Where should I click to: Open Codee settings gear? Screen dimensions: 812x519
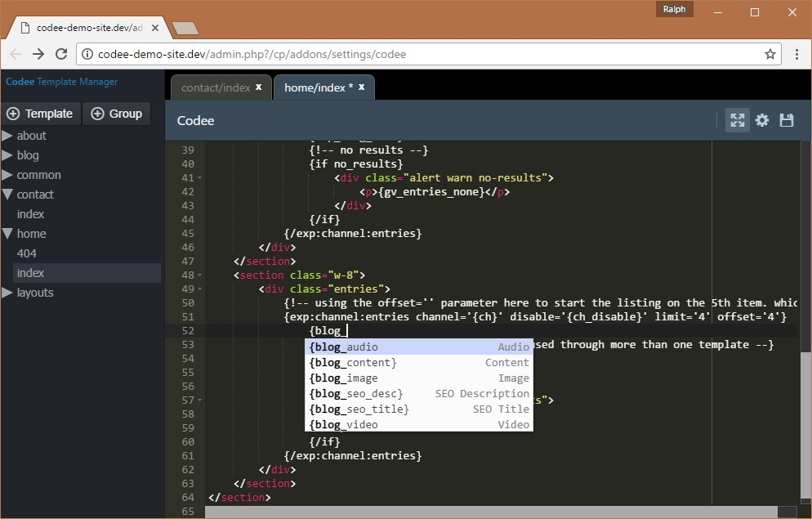[762, 121]
